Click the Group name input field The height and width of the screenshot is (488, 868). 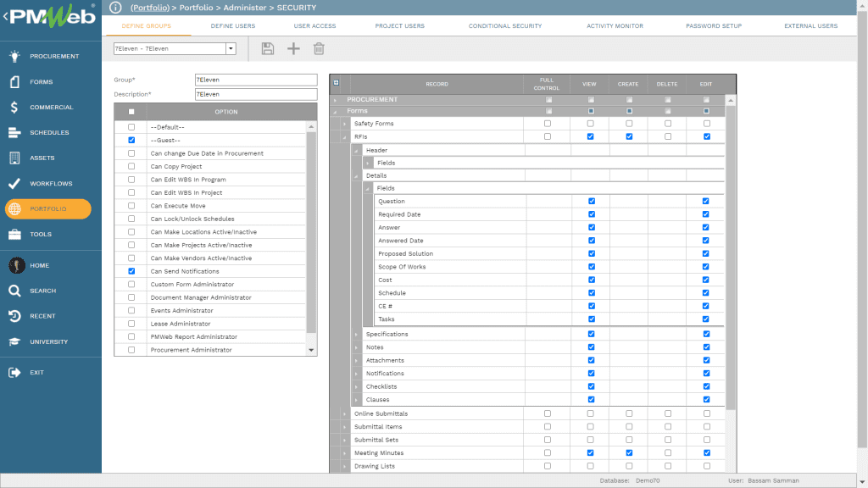click(x=256, y=80)
